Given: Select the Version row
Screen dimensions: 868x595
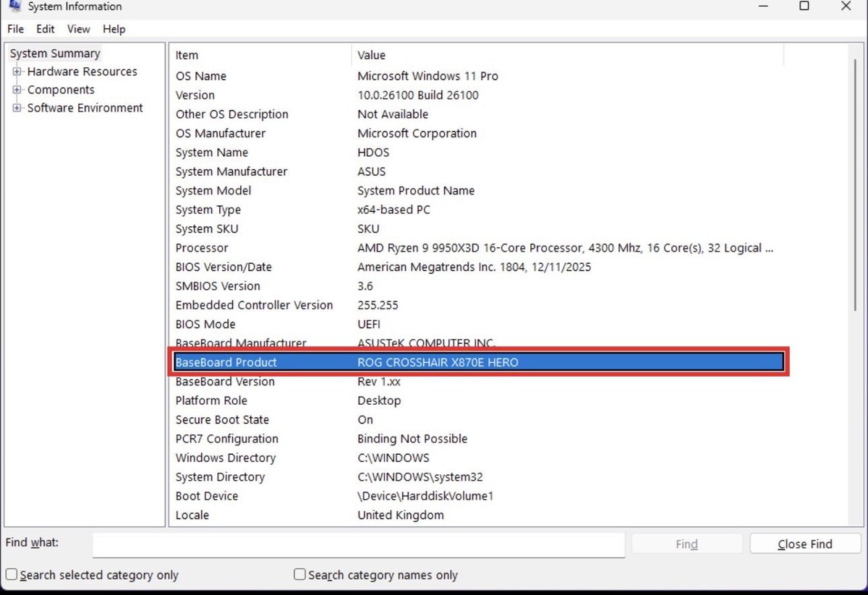Looking at the screenshot, I should tap(479, 95).
